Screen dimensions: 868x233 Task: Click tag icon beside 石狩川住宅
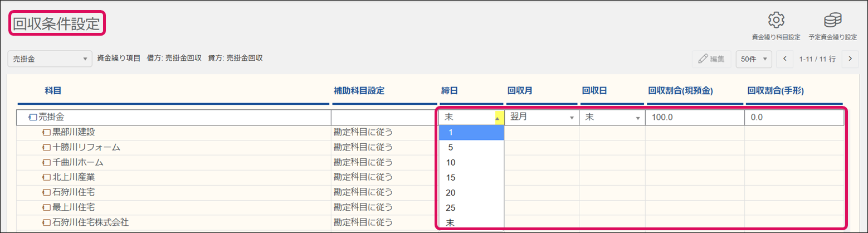[47, 193]
